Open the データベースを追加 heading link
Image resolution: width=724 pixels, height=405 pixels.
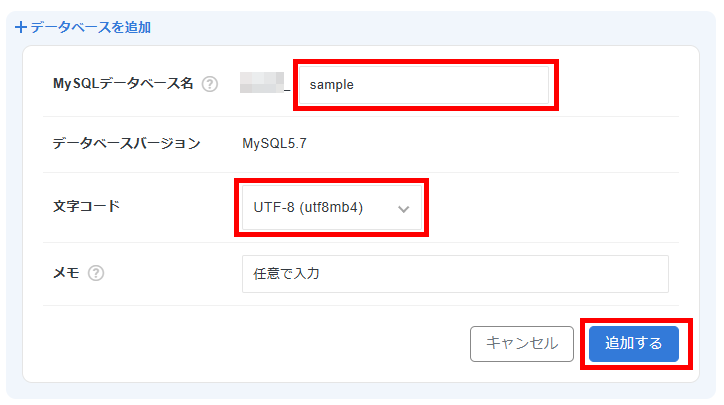click(90, 28)
